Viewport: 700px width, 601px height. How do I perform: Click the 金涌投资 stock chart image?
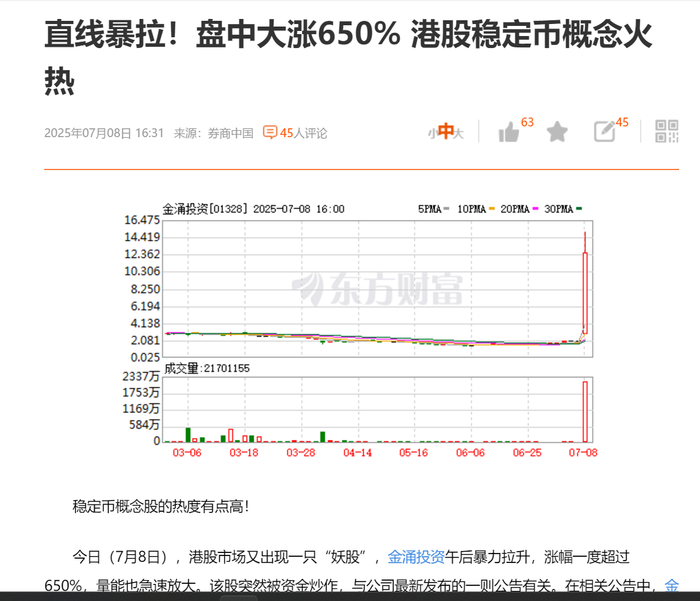pos(360,331)
